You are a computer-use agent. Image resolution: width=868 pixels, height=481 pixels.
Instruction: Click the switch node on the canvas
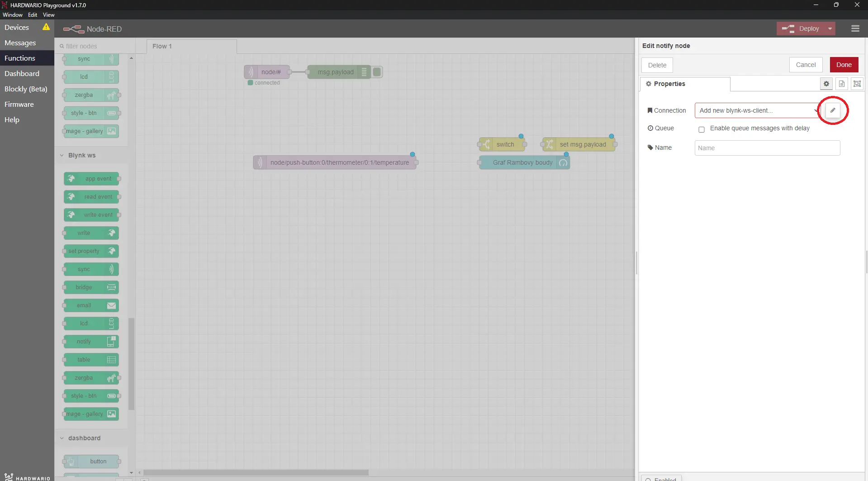[502, 144]
